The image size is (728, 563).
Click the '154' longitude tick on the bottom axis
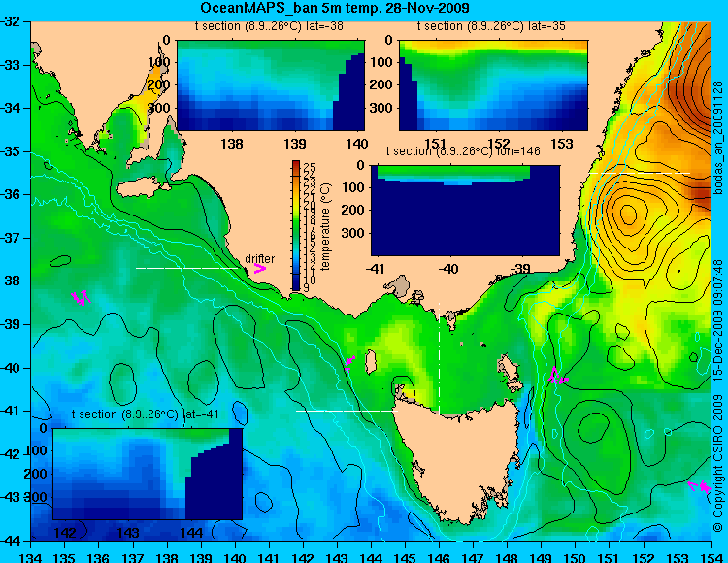[x=711, y=557]
